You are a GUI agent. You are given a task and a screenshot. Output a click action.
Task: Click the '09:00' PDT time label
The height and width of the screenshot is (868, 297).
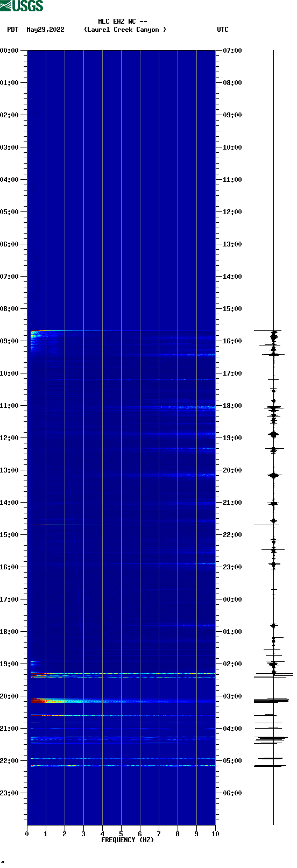click(10, 341)
